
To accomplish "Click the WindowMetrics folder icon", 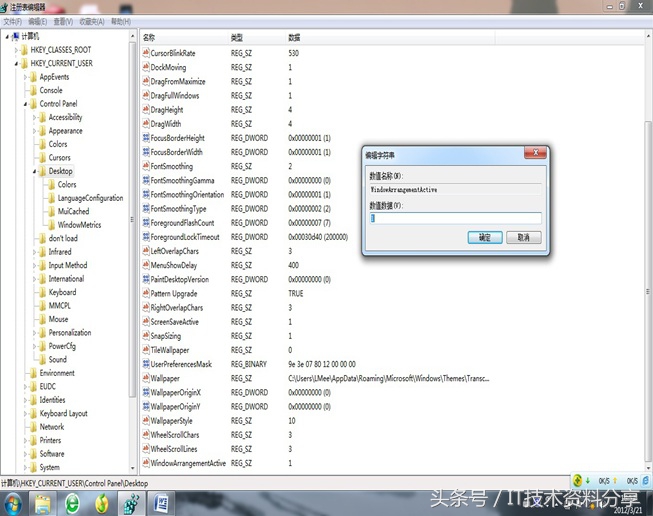I will [x=51, y=225].
